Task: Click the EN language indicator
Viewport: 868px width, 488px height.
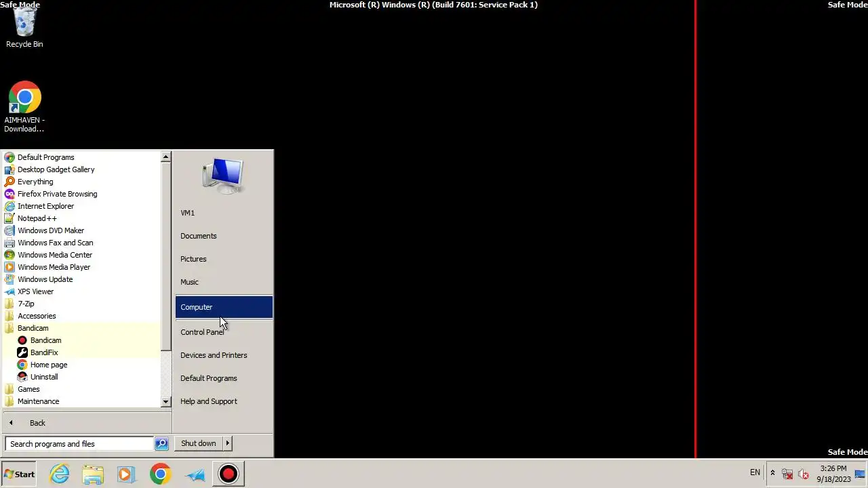Action: coord(755,472)
